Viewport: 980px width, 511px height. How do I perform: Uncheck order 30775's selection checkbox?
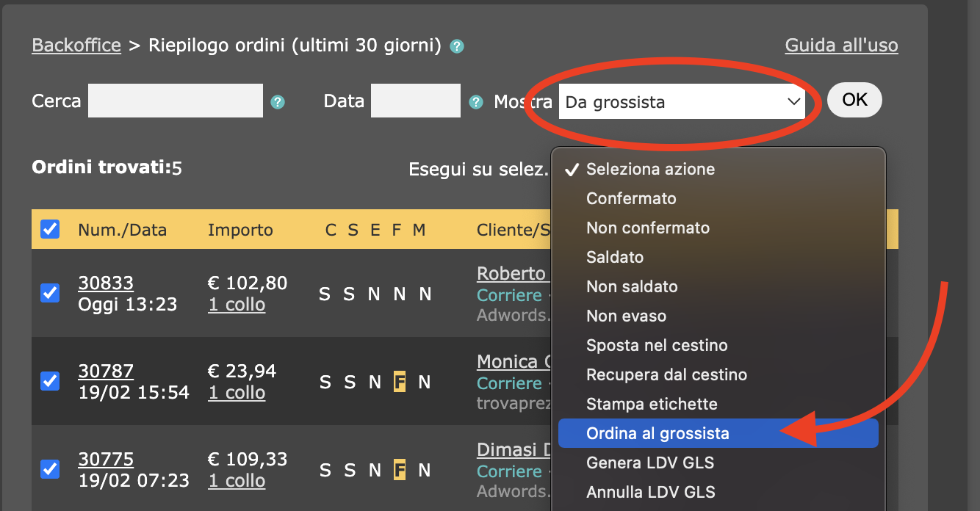pyautogui.click(x=49, y=470)
